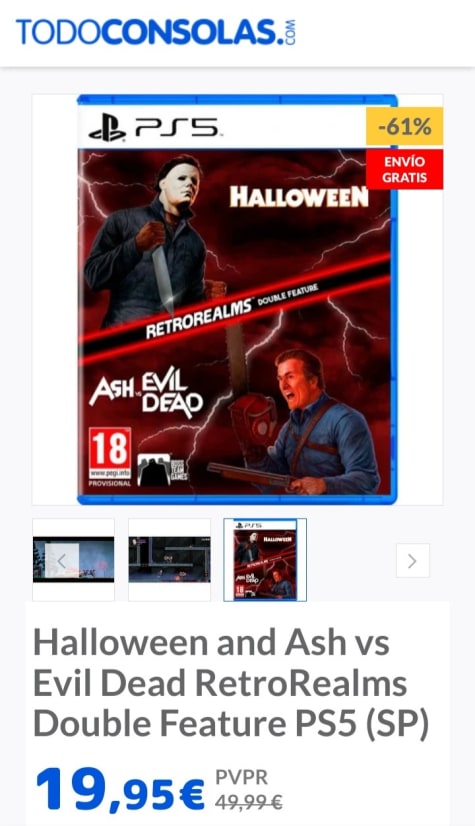Tap the Halloween title on cover

[x=299, y=197]
